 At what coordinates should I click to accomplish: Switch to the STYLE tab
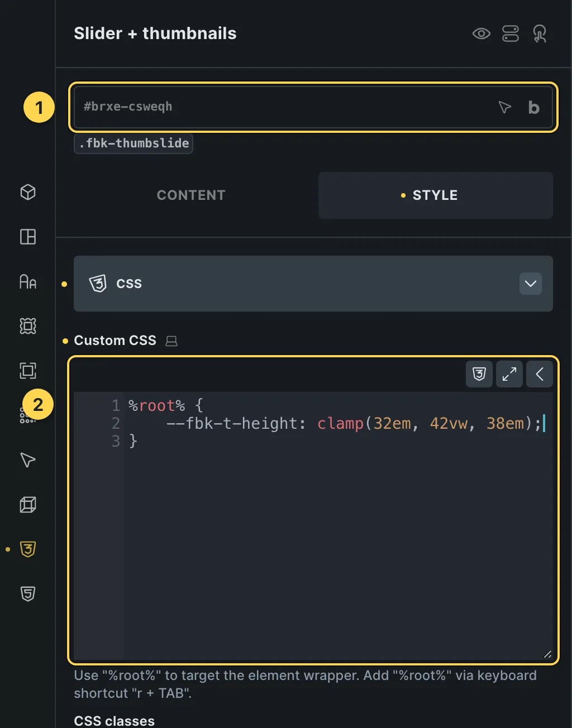(436, 195)
